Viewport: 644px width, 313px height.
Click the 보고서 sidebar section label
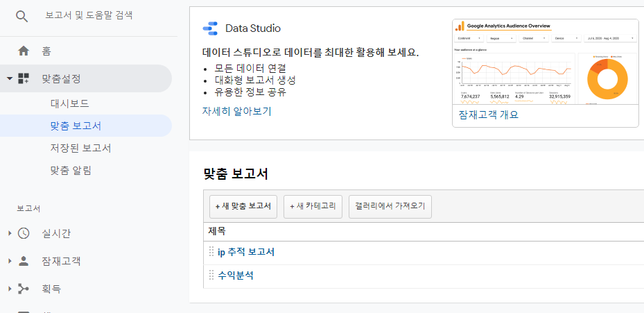pyautogui.click(x=28, y=208)
